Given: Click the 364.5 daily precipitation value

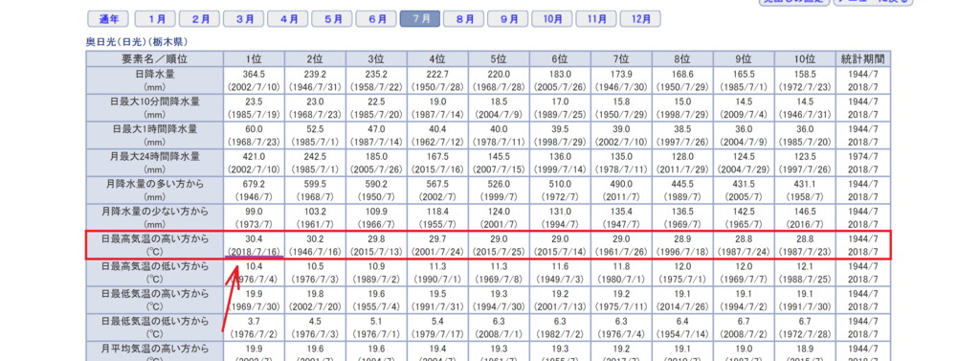Looking at the screenshot, I should (254, 74).
